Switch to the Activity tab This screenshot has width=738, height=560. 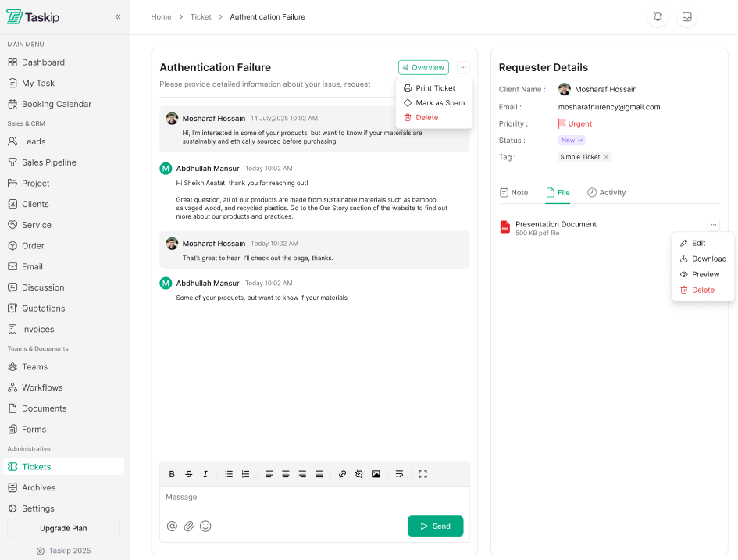click(x=607, y=193)
